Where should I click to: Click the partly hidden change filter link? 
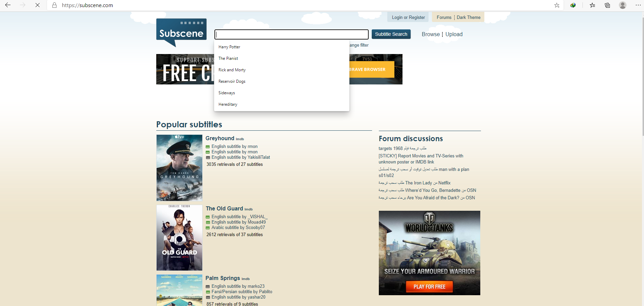point(359,45)
